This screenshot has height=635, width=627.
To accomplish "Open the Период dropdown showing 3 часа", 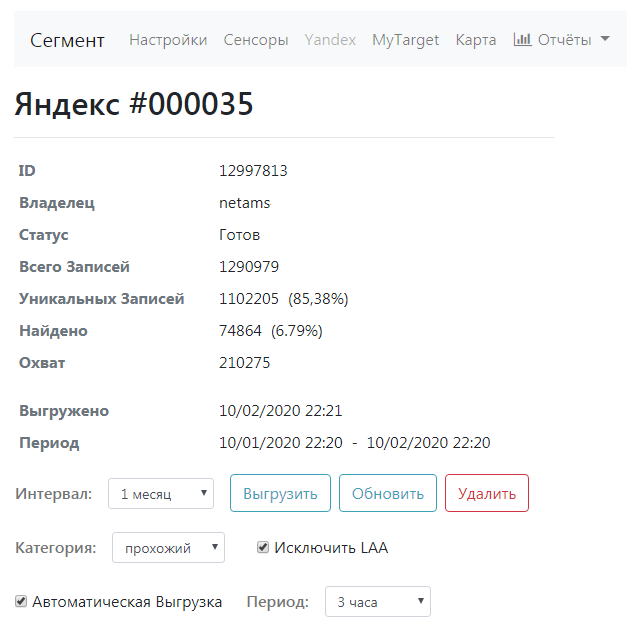I will tap(378, 601).
